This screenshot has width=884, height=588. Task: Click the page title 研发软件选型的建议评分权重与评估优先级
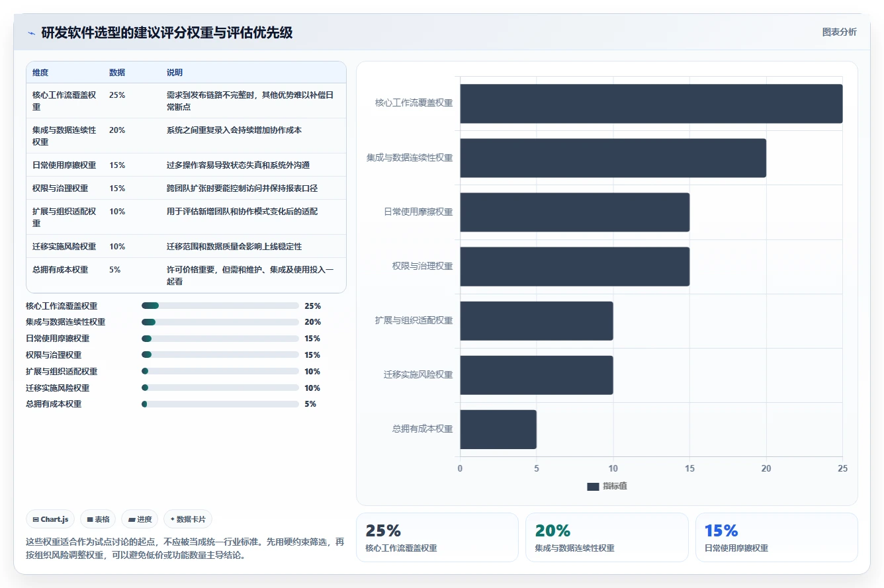click(x=167, y=33)
